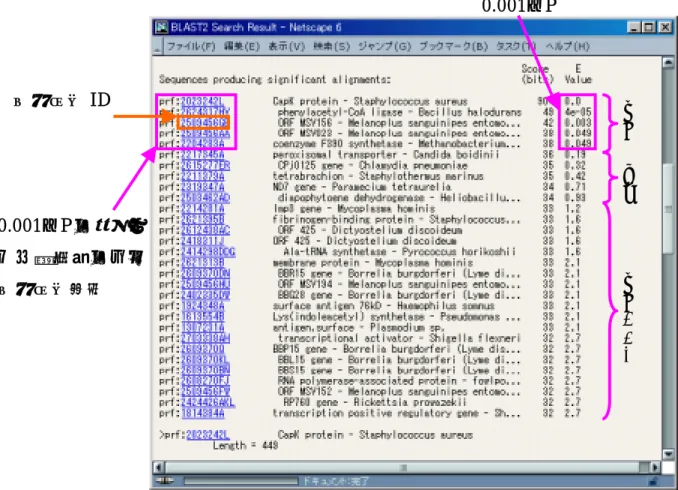Open prf link for surface antigen 76kD row
Screen dimensions: 678x490
[202, 306]
